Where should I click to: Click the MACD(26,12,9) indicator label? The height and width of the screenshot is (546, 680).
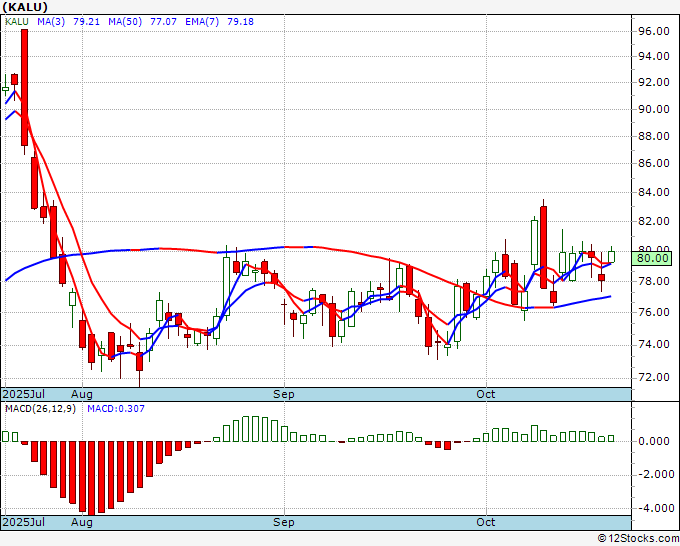[x=40, y=409]
